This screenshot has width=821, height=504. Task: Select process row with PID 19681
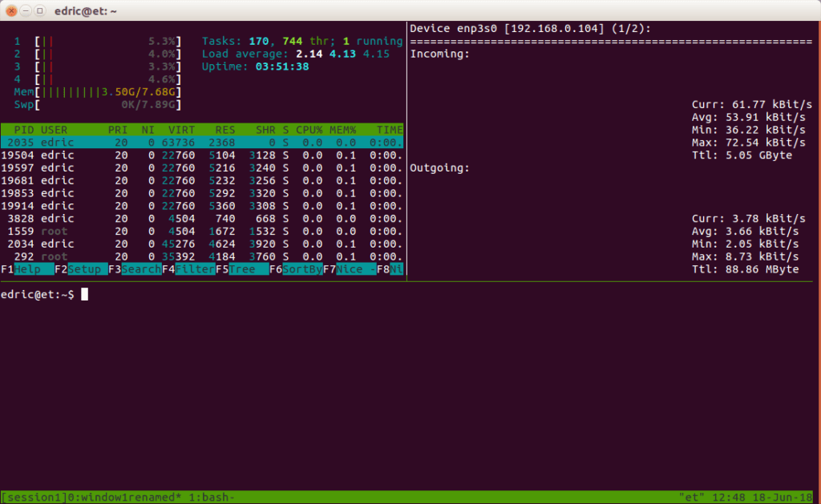(x=202, y=180)
